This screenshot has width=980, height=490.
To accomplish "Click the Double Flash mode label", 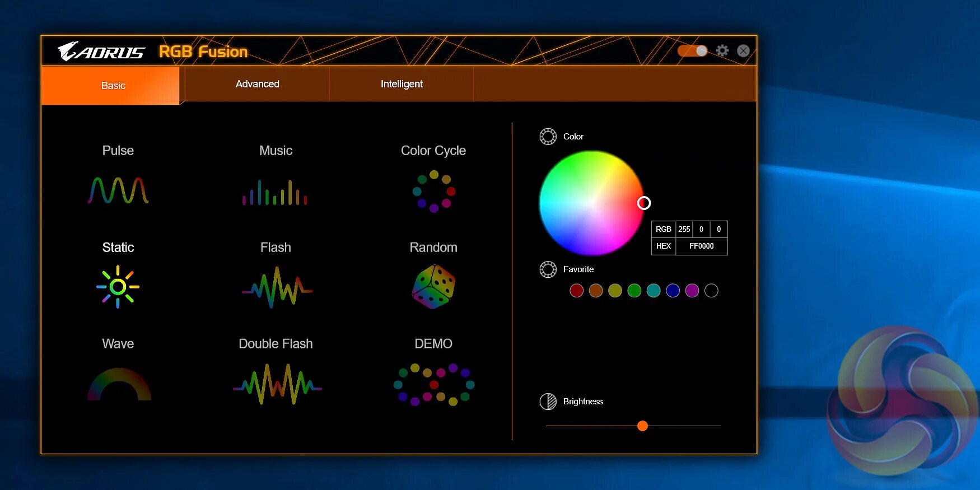I will point(276,344).
